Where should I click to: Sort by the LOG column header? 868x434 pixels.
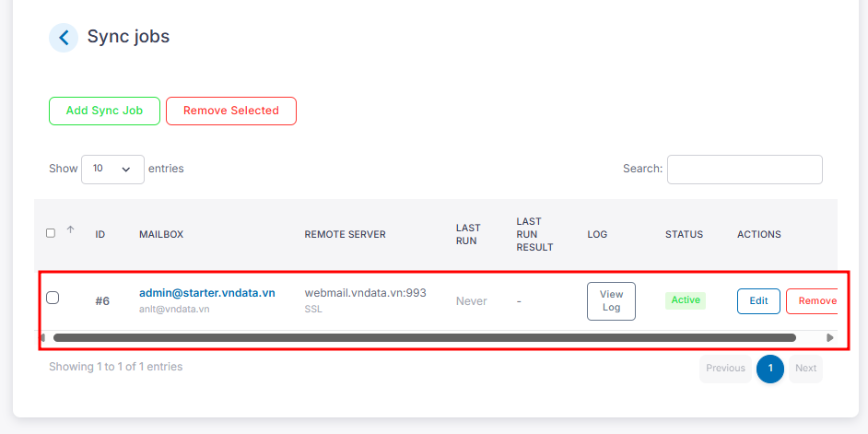(597, 234)
